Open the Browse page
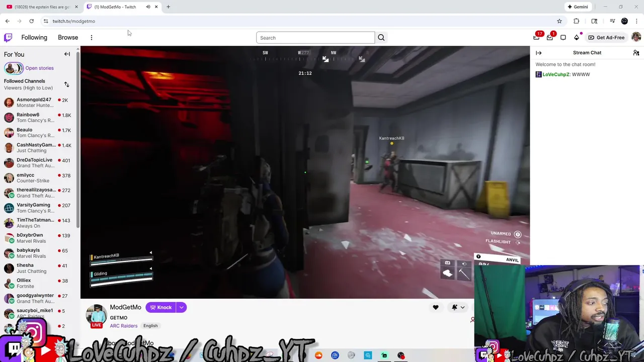The width and height of the screenshot is (644, 362). [68, 37]
